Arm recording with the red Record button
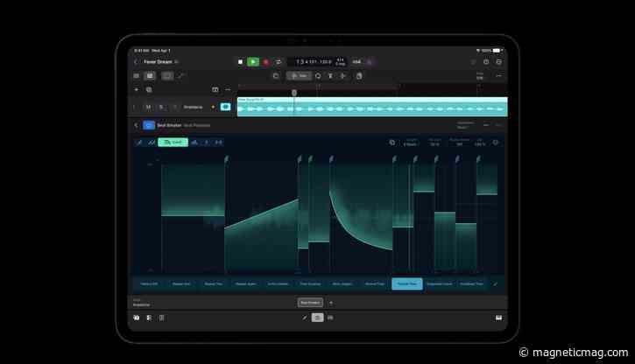Screen dimensions: 635x364 (x=265, y=62)
